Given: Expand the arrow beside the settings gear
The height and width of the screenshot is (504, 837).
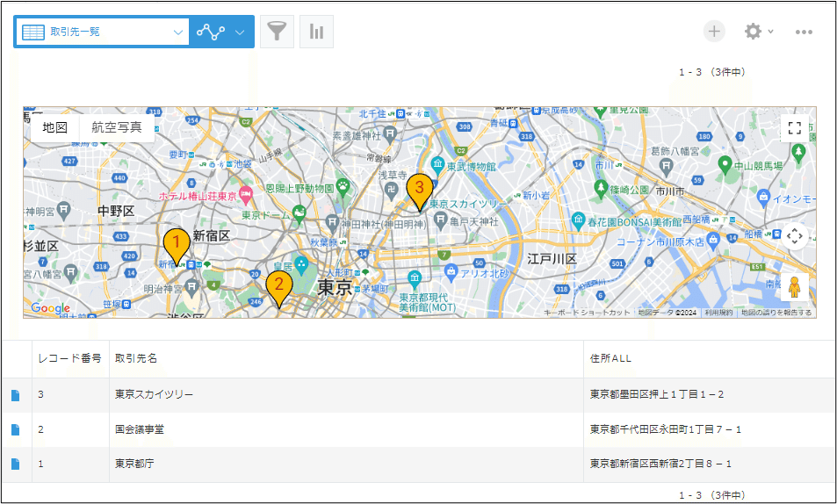Looking at the screenshot, I should tap(770, 32).
